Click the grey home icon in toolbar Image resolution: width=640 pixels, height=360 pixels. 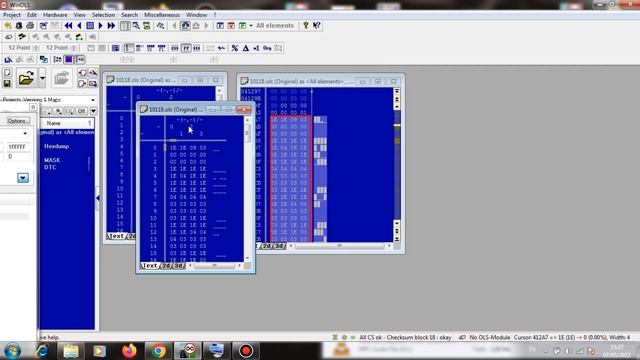(196, 25)
